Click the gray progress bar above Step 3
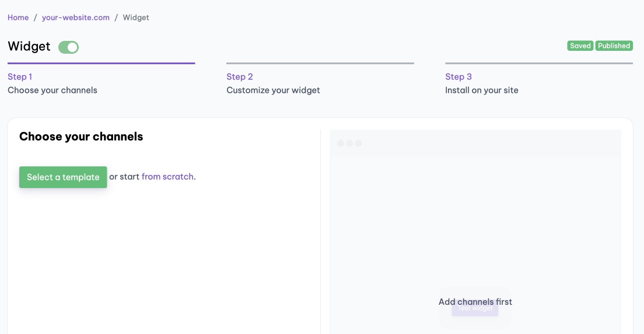644x334 pixels. tap(538, 63)
